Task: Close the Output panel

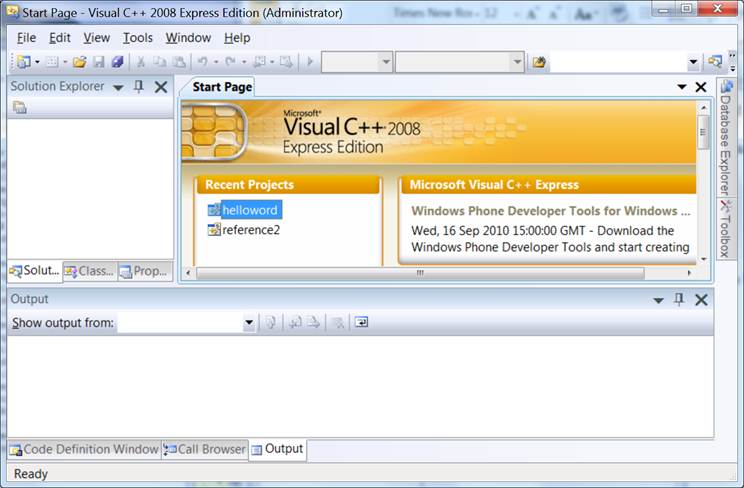Action: (701, 300)
